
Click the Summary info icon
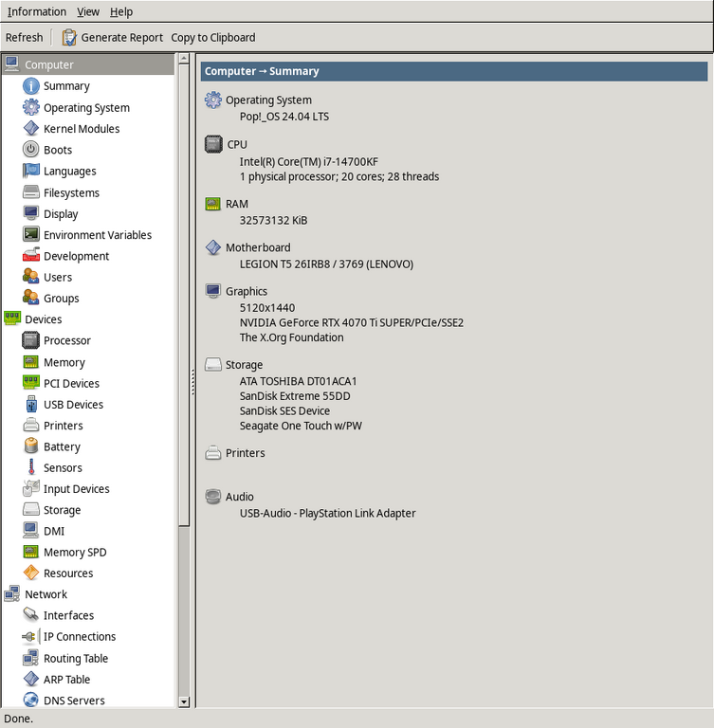(30, 86)
